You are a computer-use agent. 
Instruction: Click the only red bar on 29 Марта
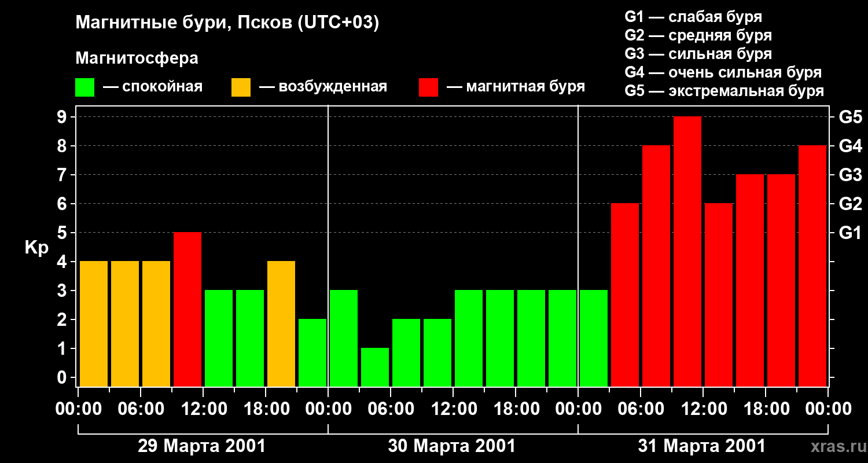(x=187, y=309)
